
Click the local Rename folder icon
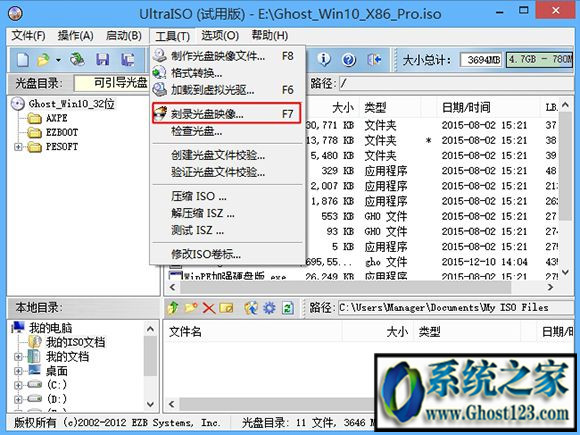tap(227, 308)
